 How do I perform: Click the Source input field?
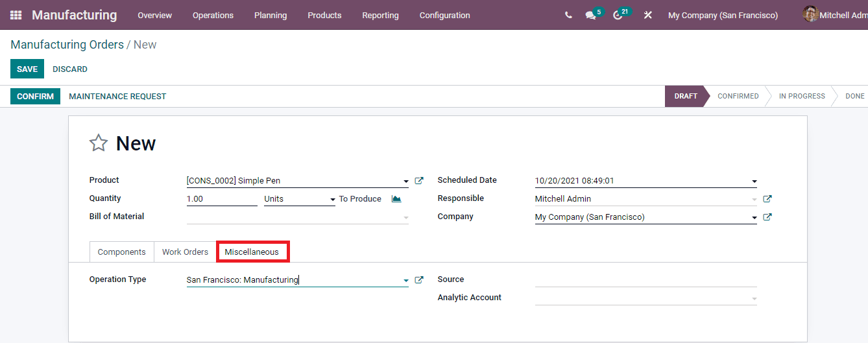pyautogui.click(x=645, y=280)
